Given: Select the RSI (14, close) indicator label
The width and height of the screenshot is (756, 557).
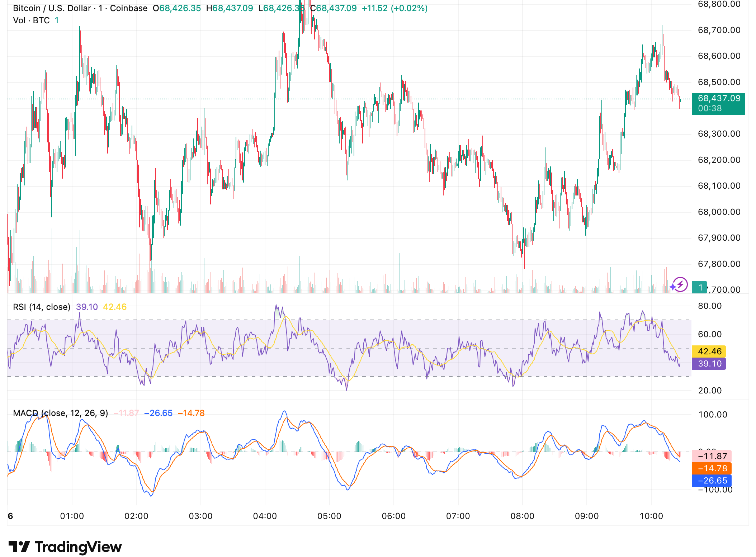Looking at the screenshot, I should tap(41, 307).
